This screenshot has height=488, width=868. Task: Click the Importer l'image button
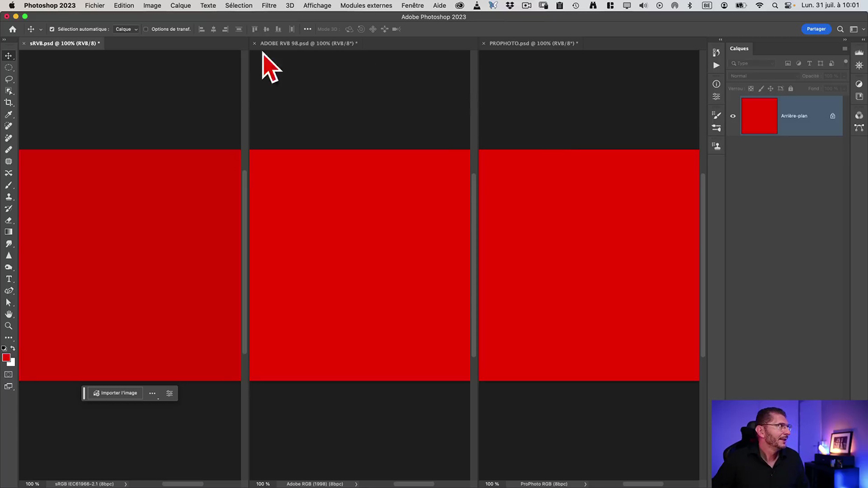(115, 393)
